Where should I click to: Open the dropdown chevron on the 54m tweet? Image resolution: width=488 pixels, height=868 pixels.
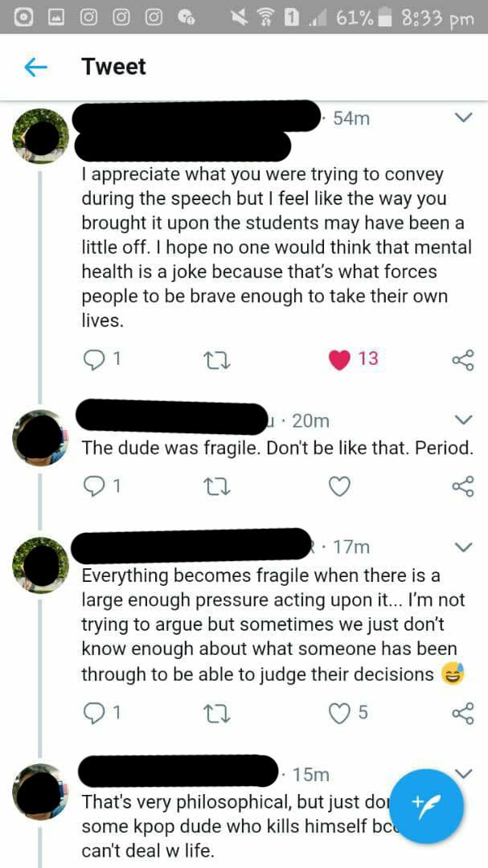463,118
